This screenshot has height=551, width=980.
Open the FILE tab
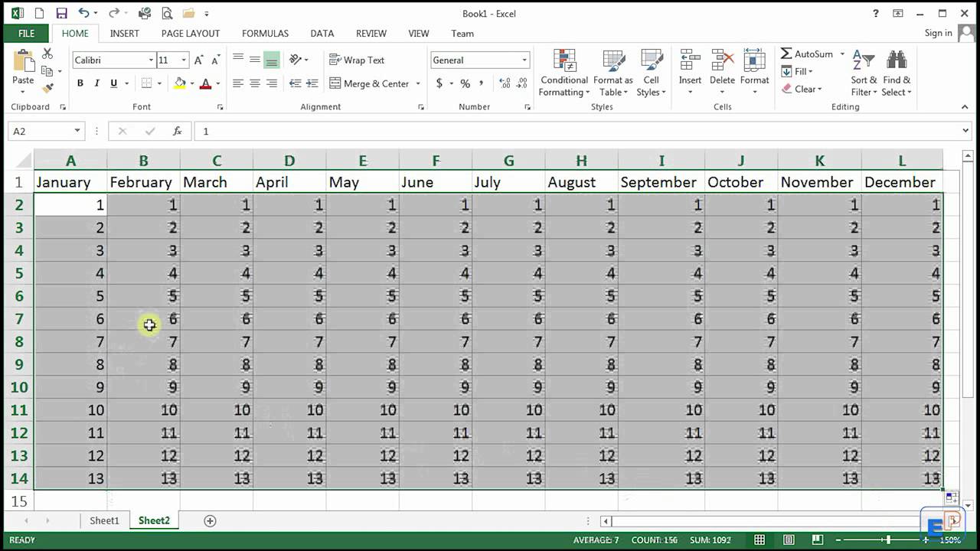tap(26, 34)
